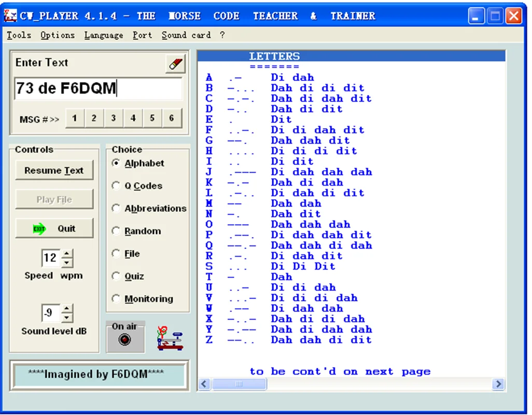Click the CW_PLAYER app icon in title bar
The image size is (532, 415).
pyautogui.click(x=10, y=16)
